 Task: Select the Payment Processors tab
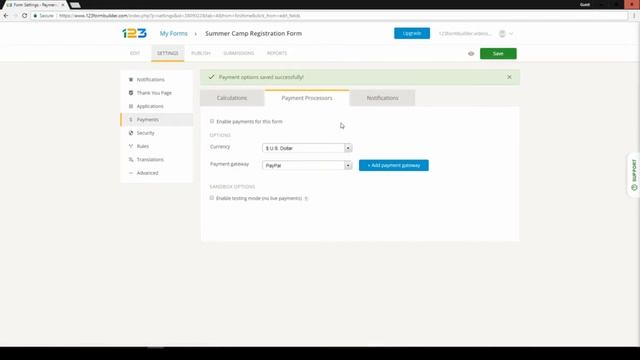point(307,98)
